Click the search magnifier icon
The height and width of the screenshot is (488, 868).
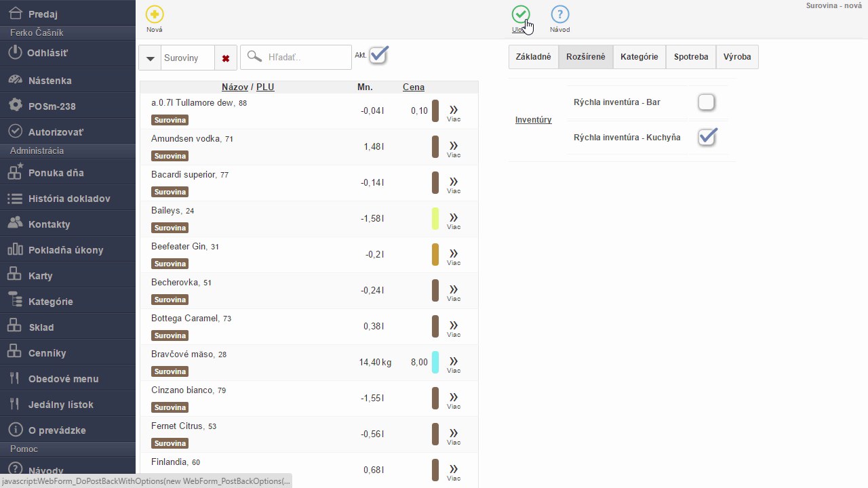(254, 57)
